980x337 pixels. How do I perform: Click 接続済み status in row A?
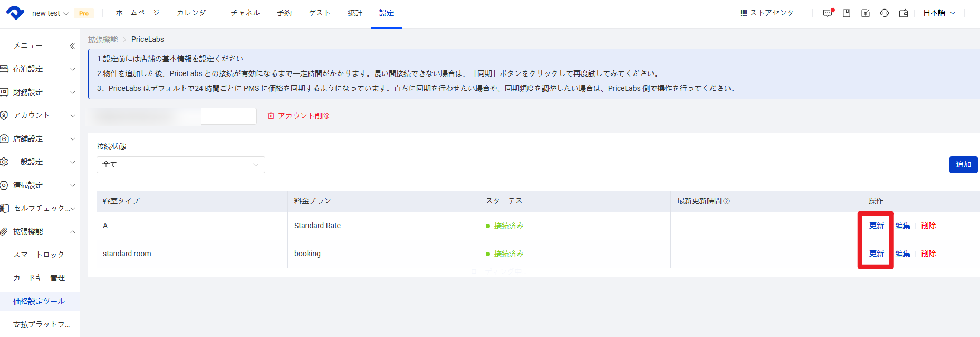click(505, 226)
